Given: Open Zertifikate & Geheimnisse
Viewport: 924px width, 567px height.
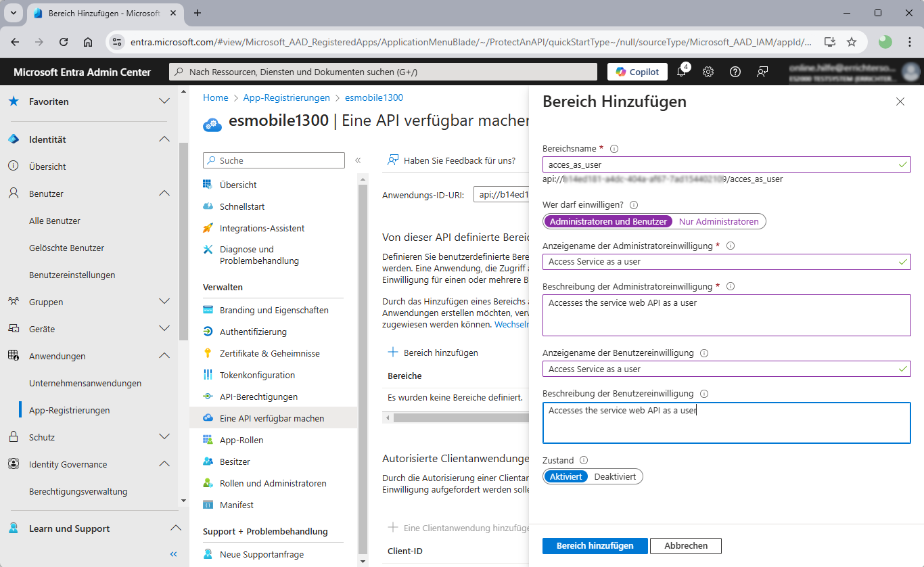Looking at the screenshot, I should click(x=270, y=353).
